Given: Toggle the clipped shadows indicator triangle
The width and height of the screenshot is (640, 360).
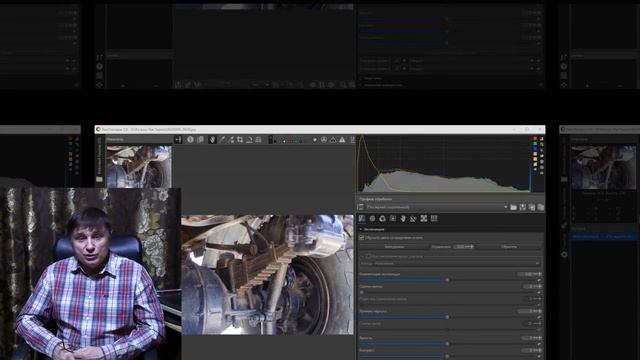Looking at the screenshot, I should tap(333, 140).
